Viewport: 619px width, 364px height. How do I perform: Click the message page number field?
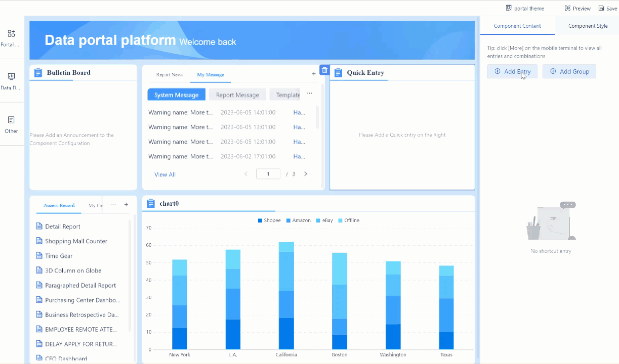(268, 174)
